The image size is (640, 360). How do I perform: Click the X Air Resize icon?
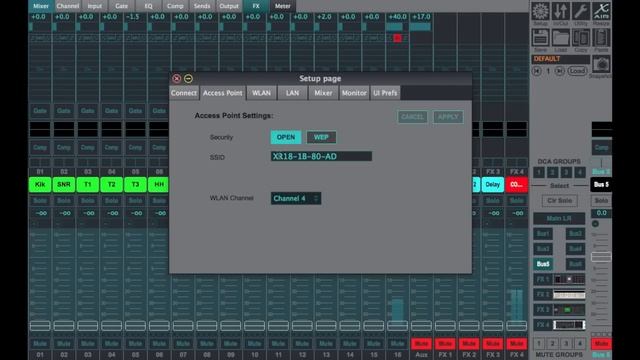pos(601,12)
